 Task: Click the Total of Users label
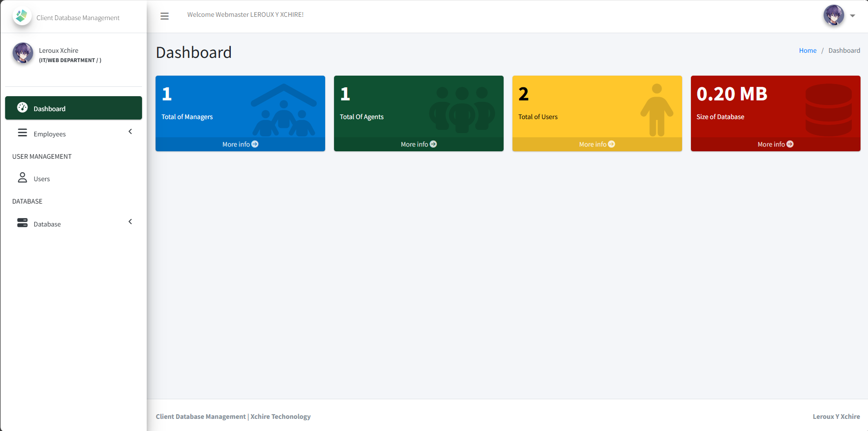[x=538, y=117]
